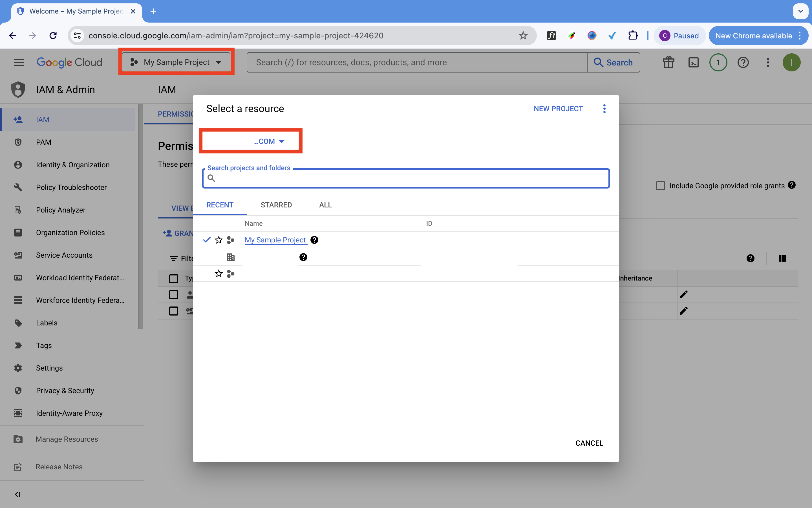Viewport: 812px width, 508px height.
Task: Click the green account avatar
Action: coord(791,62)
